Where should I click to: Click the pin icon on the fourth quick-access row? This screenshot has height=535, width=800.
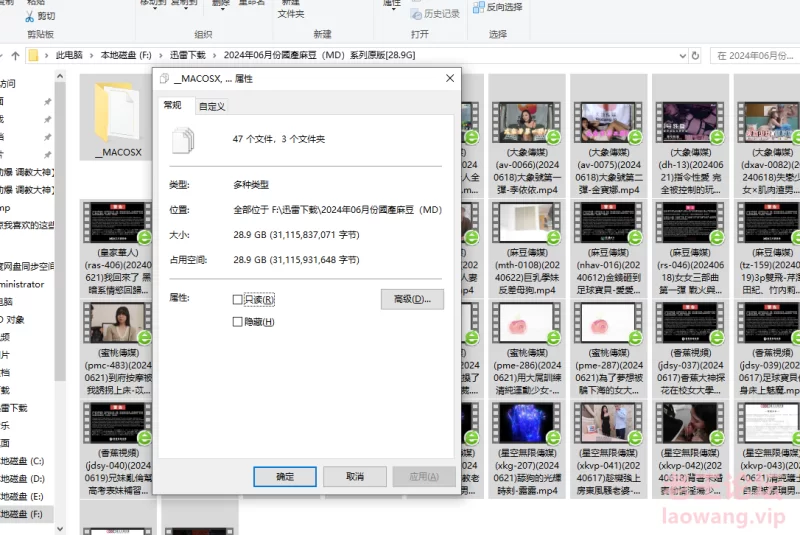[47, 155]
